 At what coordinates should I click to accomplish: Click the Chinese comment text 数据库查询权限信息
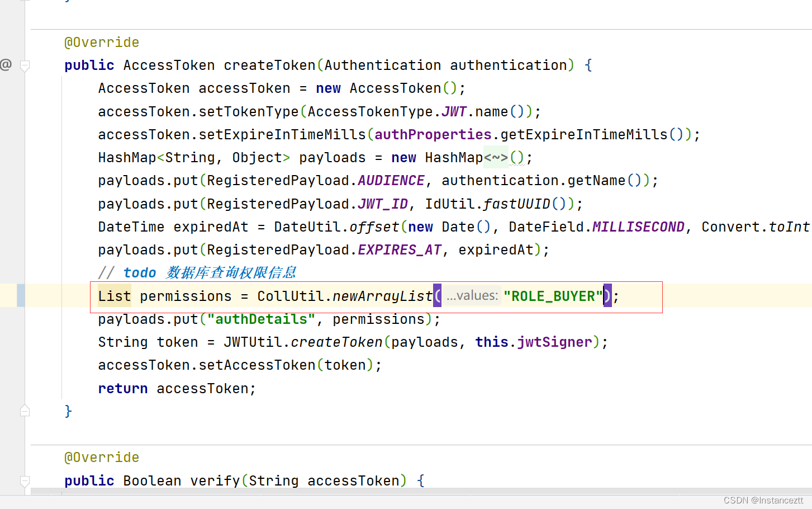tap(231, 273)
